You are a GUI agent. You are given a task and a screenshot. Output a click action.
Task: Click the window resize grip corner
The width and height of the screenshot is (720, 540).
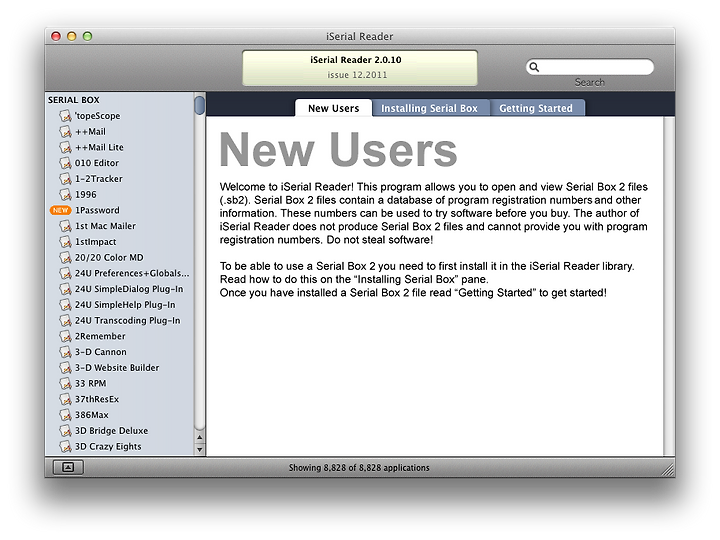click(669, 470)
